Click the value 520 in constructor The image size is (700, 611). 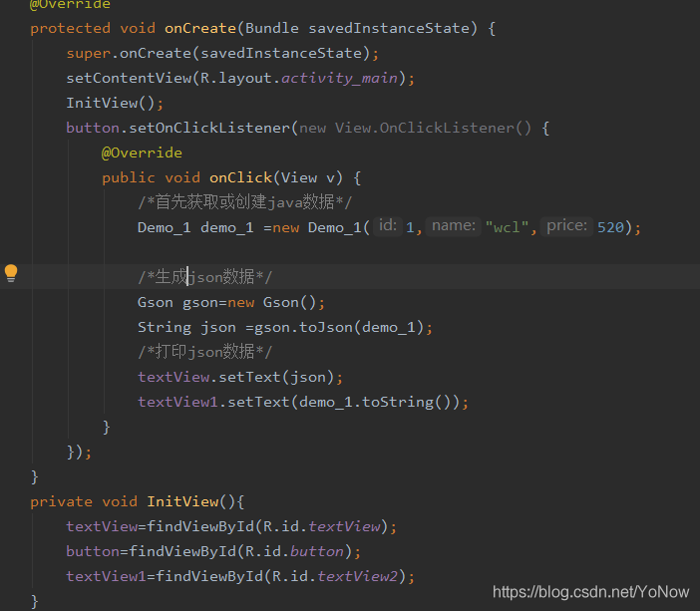pyautogui.click(x=610, y=227)
